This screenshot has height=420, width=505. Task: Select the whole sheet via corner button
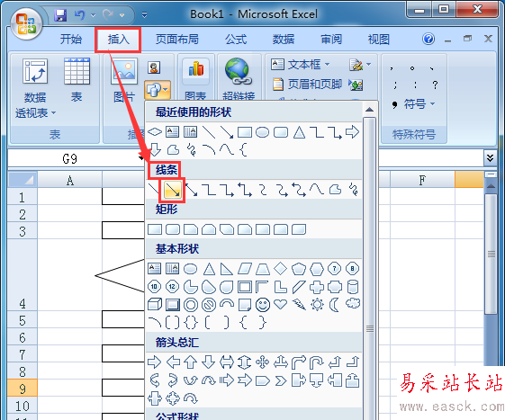23,179
